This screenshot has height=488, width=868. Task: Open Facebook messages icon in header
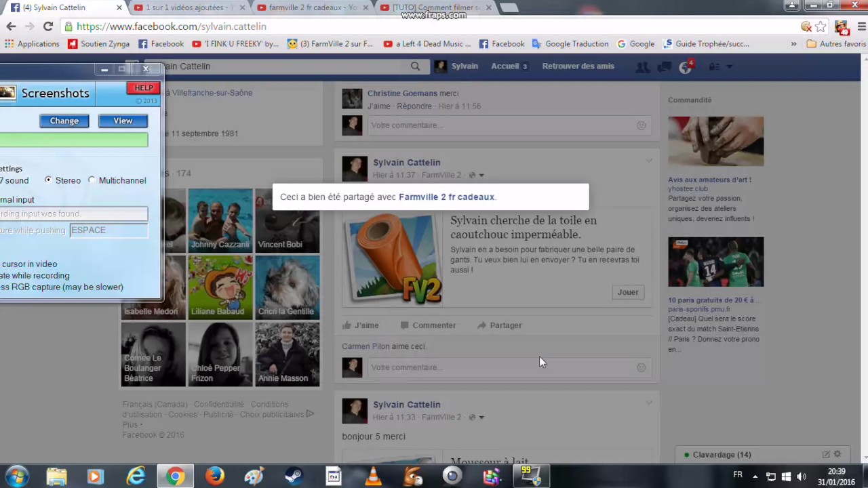(664, 66)
